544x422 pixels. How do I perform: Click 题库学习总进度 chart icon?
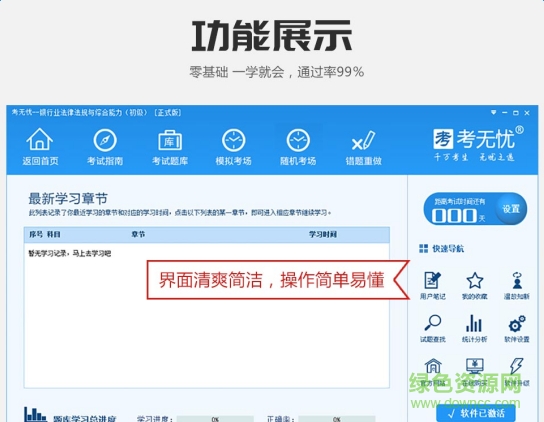click(35, 415)
